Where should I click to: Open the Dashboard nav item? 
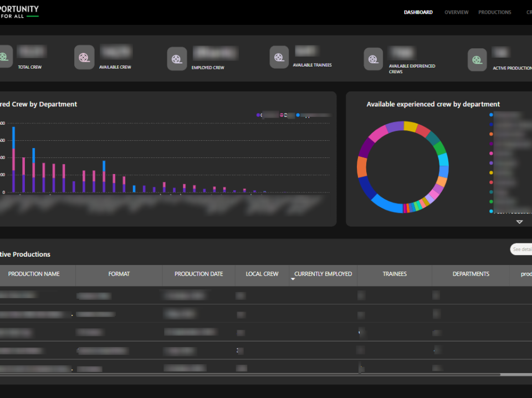[x=418, y=12]
